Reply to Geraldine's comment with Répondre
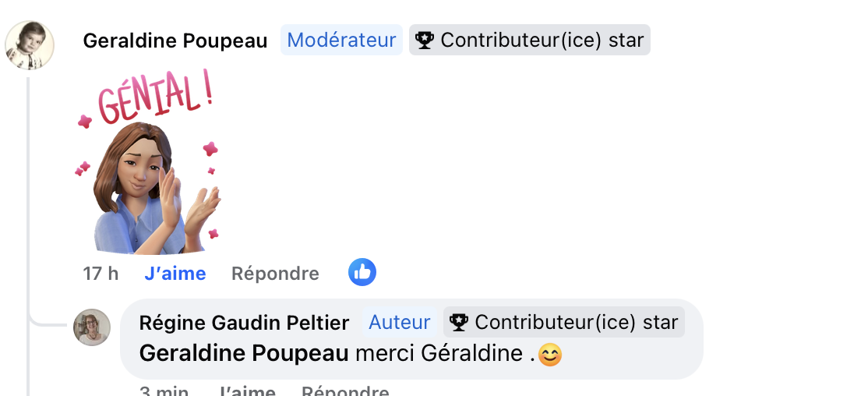This screenshot has width=868, height=396. (x=275, y=274)
